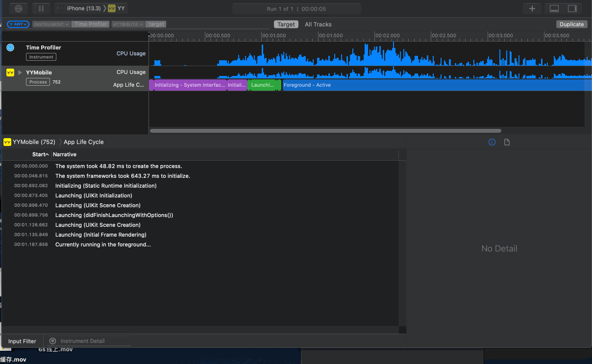Switch to the Target track view
592x364 pixels.
[x=286, y=24]
